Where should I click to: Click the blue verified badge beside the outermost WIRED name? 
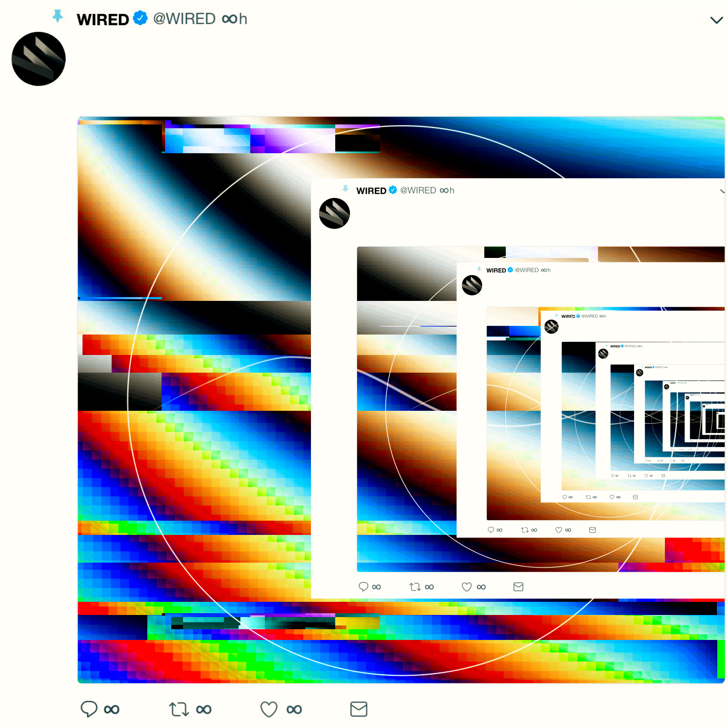140,18
